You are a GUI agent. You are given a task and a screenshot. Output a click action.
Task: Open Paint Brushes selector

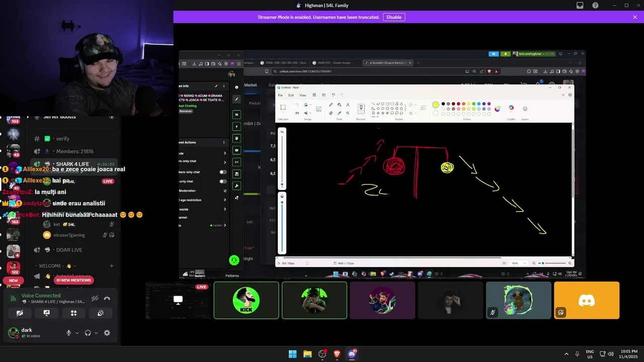point(361,108)
